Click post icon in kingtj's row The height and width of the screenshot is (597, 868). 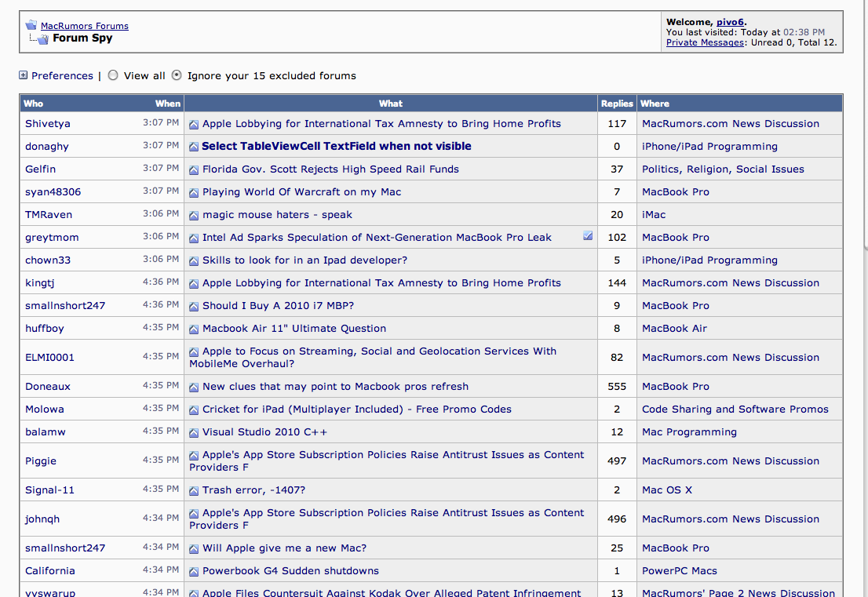(x=194, y=283)
